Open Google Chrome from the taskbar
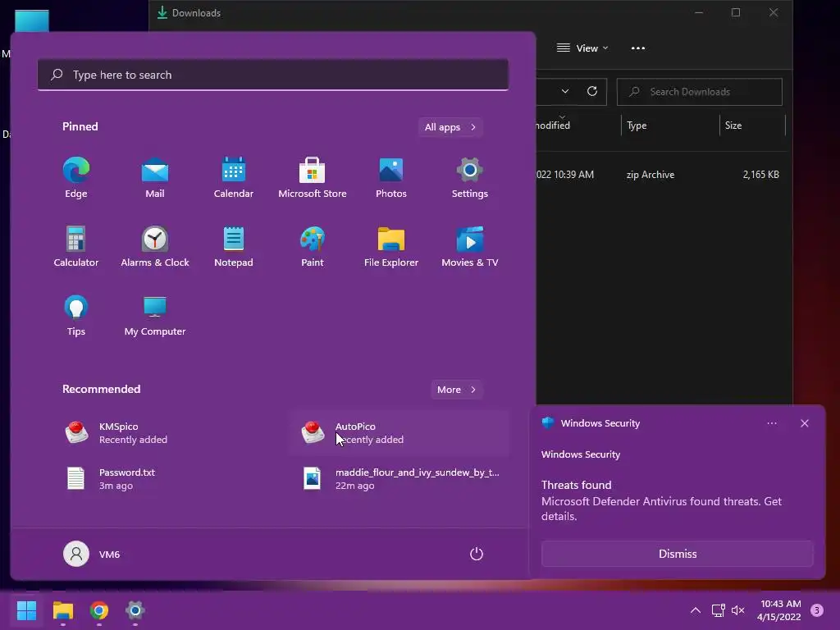The height and width of the screenshot is (630, 840). tap(99, 610)
